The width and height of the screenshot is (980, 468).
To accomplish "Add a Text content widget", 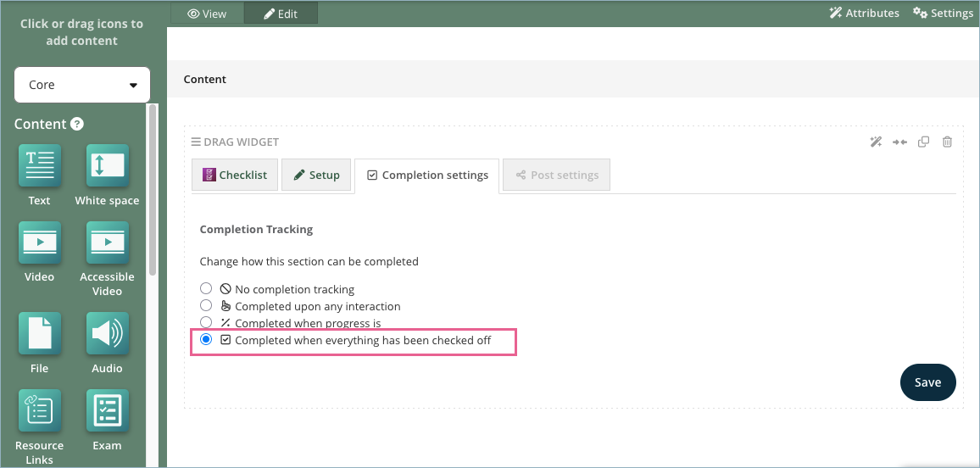I will (39, 165).
